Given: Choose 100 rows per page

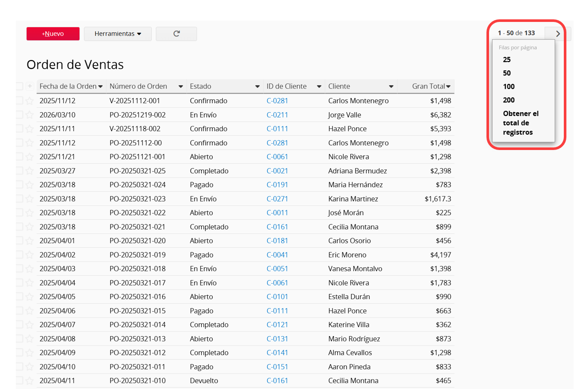Looking at the screenshot, I should (509, 86).
